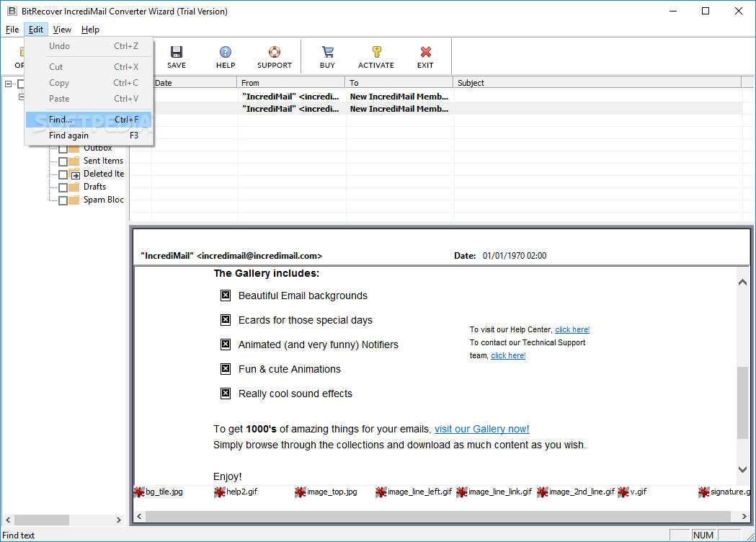Click the NUM status bar indicator
Viewport: 756px width, 542px height.
(703, 536)
